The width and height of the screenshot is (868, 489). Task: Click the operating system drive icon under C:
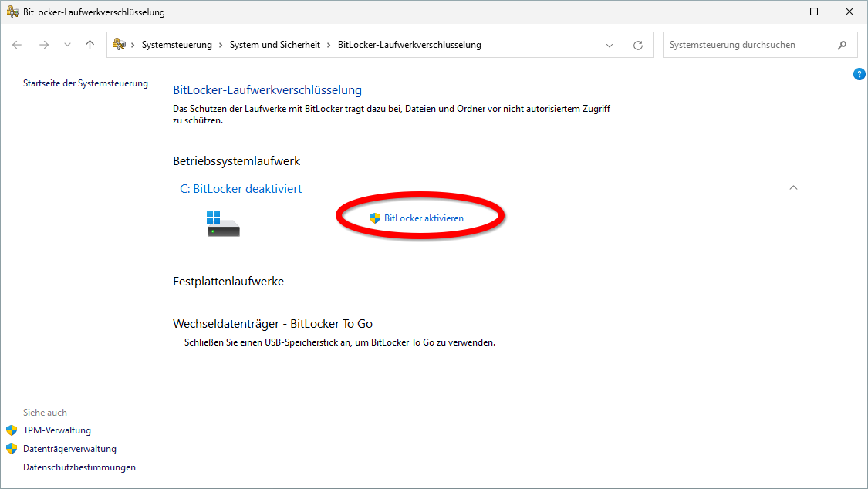tap(222, 224)
